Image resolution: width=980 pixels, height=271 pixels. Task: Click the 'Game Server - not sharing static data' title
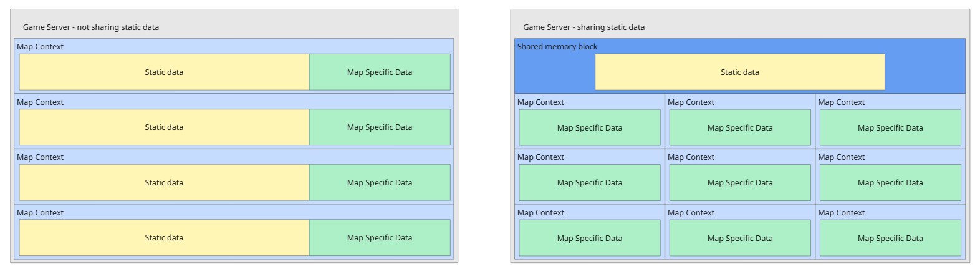pos(91,27)
